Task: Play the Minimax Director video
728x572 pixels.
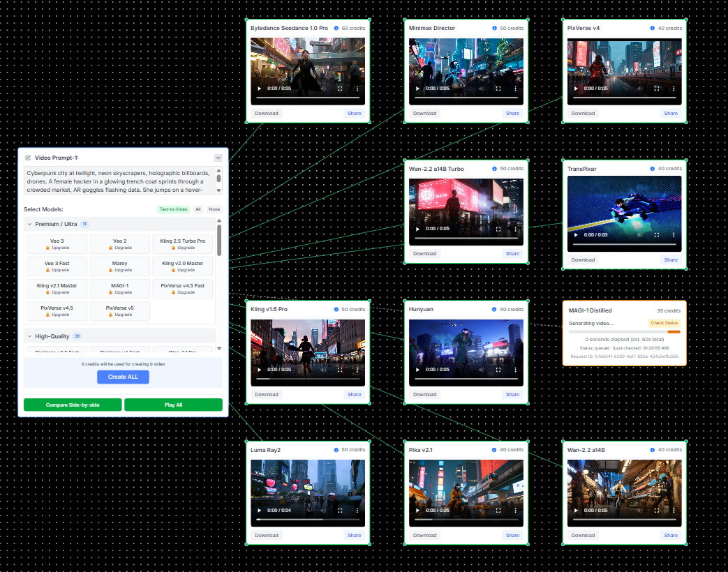Action: [x=417, y=89]
